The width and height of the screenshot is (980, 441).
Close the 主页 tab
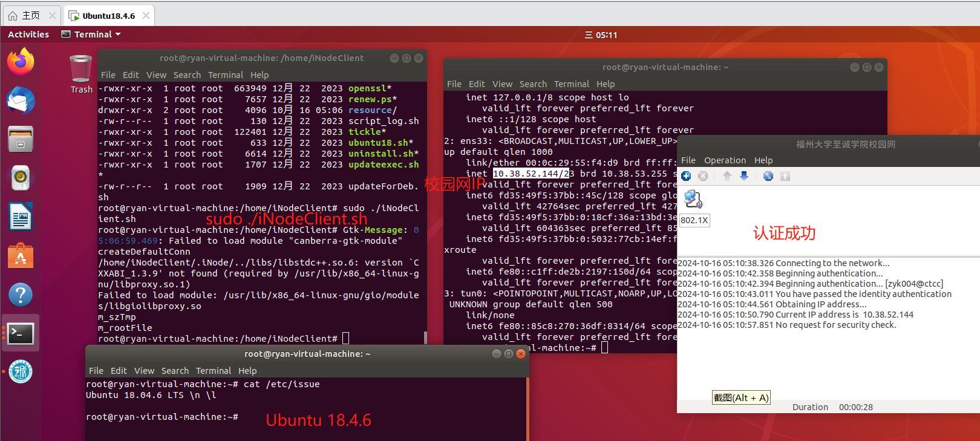(53, 16)
